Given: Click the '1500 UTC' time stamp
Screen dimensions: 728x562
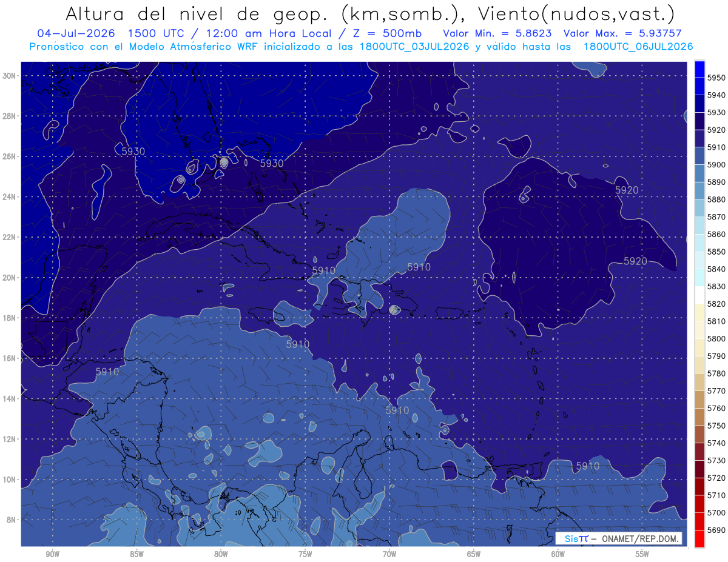Looking at the screenshot, I should (157, 33).
